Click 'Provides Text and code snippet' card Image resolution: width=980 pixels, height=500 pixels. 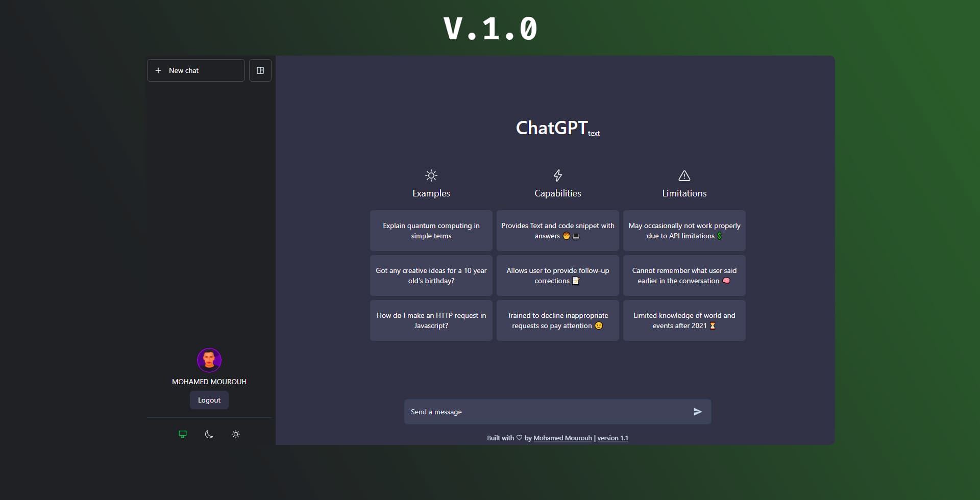[x=558, y=231]
